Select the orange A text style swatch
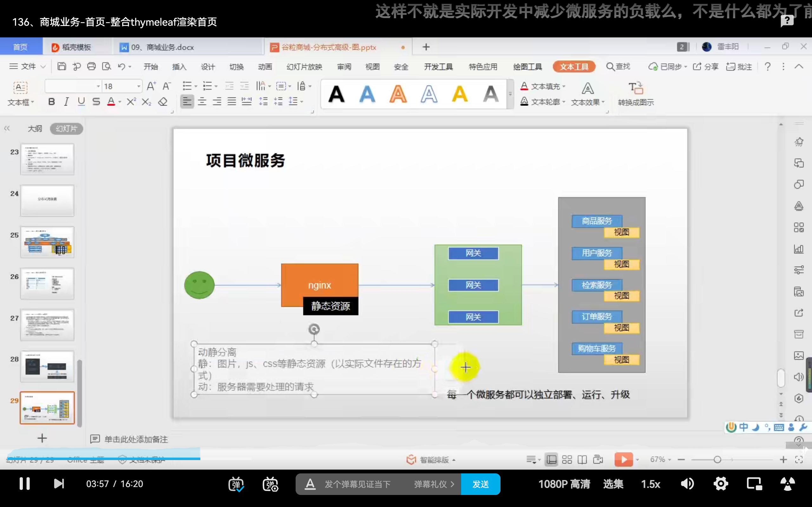Viewport: 812px width, 507px height. click(398, 94)
